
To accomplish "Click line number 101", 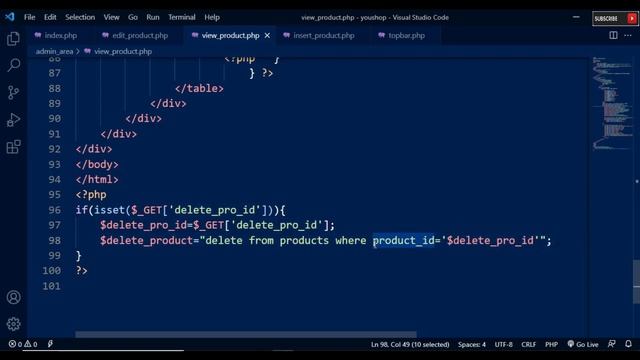I will point(51,286).
